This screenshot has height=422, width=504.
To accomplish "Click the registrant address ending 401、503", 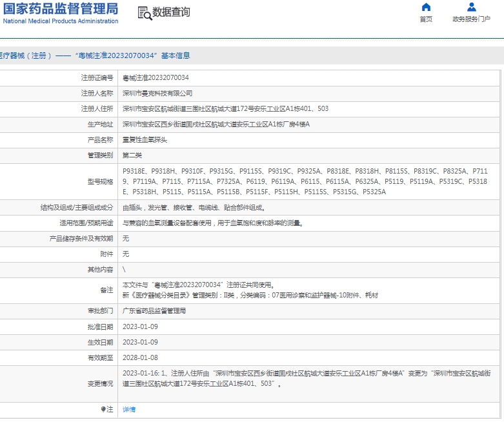I will tap(225, 108).
